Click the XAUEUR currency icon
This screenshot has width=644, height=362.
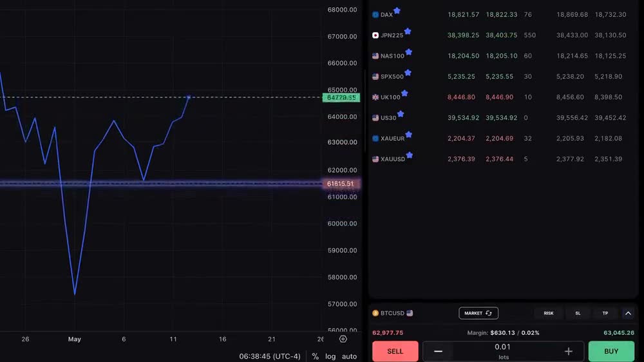pyautogui.click(x=375, y=138)
